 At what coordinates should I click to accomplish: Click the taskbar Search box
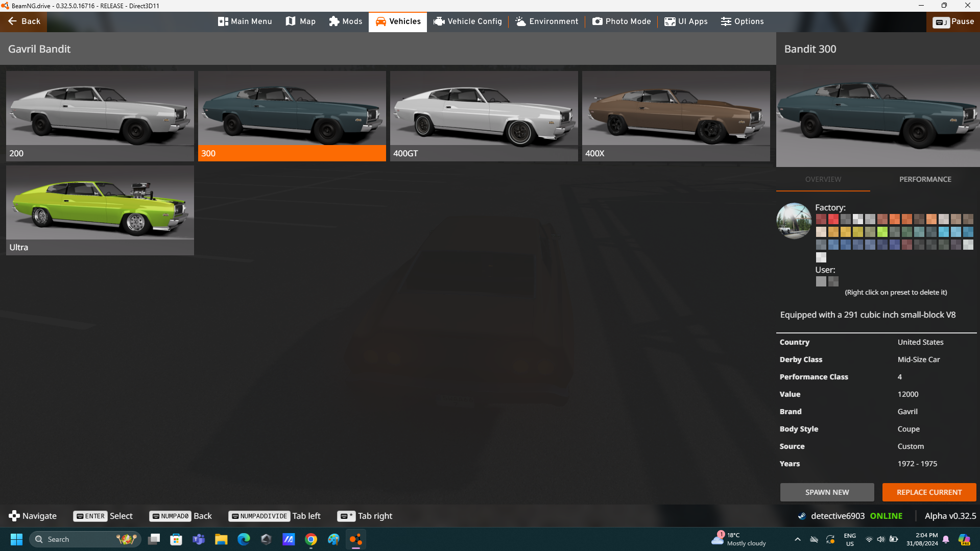click(x=85, y=539)
